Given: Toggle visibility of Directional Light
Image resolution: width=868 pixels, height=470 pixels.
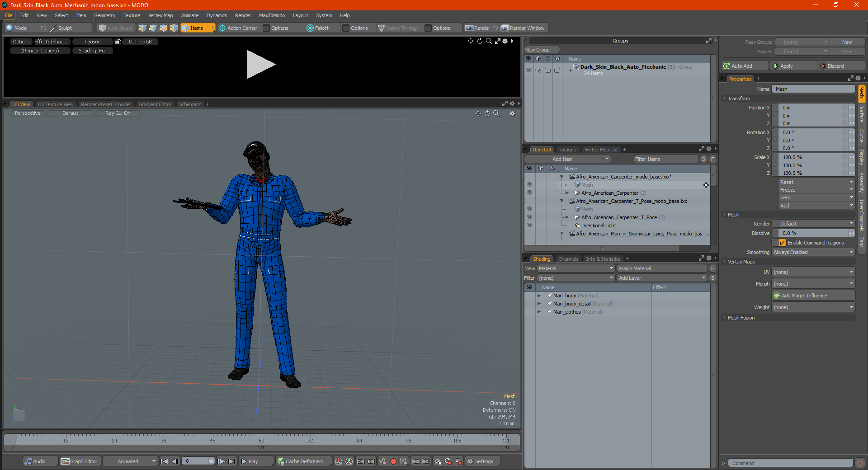Looking at the screenshot, I should tap(529, 226).
